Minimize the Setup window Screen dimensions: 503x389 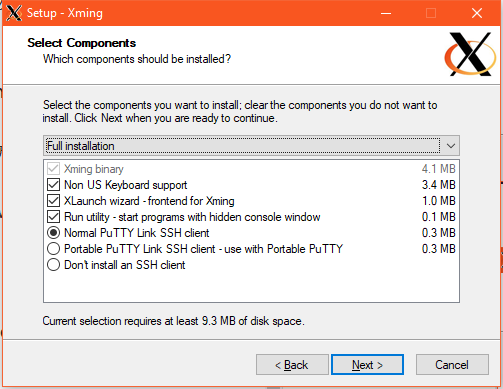coord(386,13)
